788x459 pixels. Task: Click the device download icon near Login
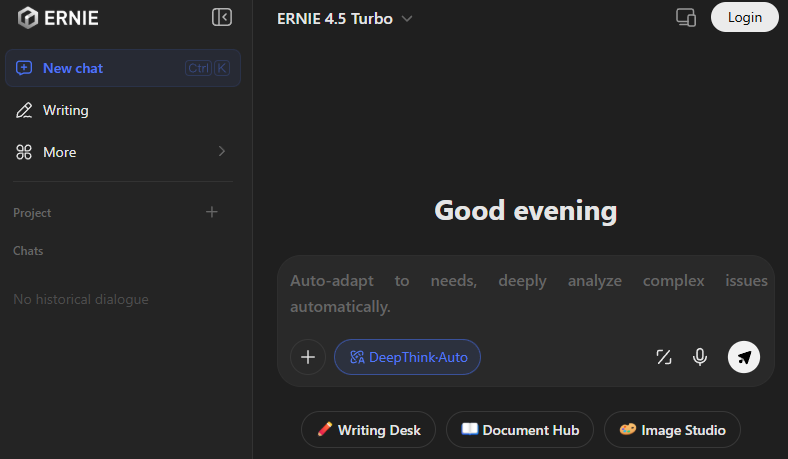click(686, 17)
